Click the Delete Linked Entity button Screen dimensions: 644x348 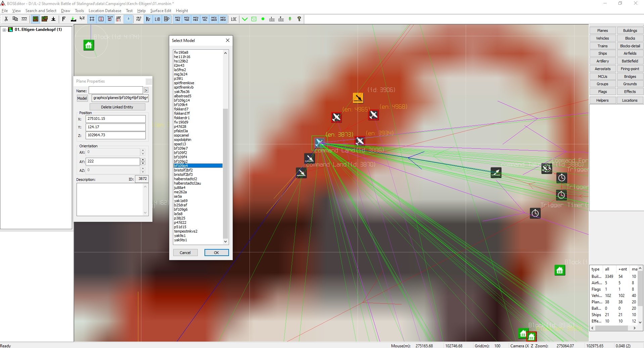[117, 107]
